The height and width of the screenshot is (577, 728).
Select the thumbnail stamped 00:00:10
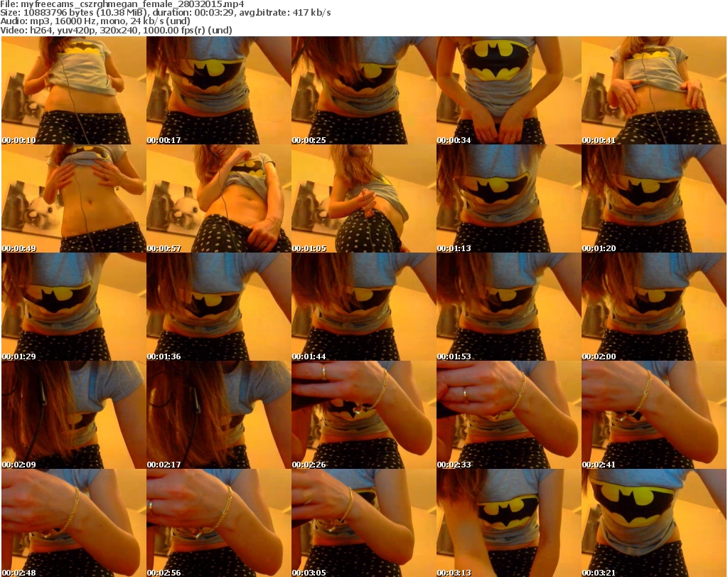[x=74, y=90]
